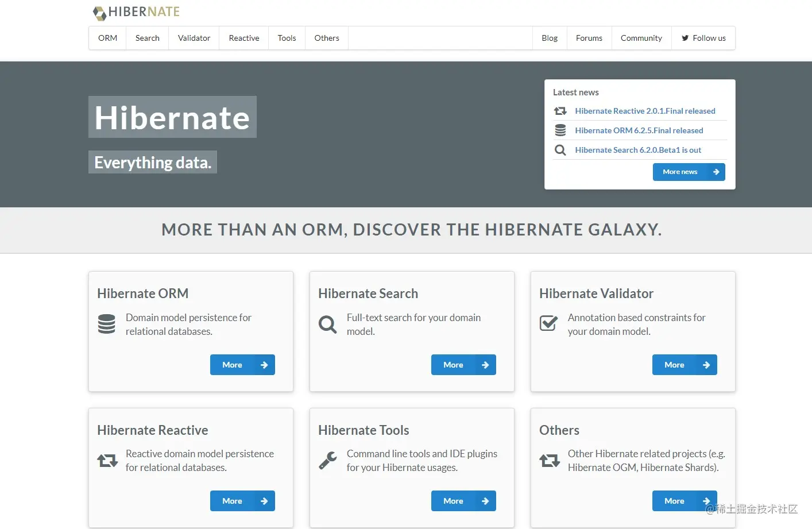812x529 pixels.
Task: Click the Command line tools description text
Action: pyautogui.click(x=422, y=461)
